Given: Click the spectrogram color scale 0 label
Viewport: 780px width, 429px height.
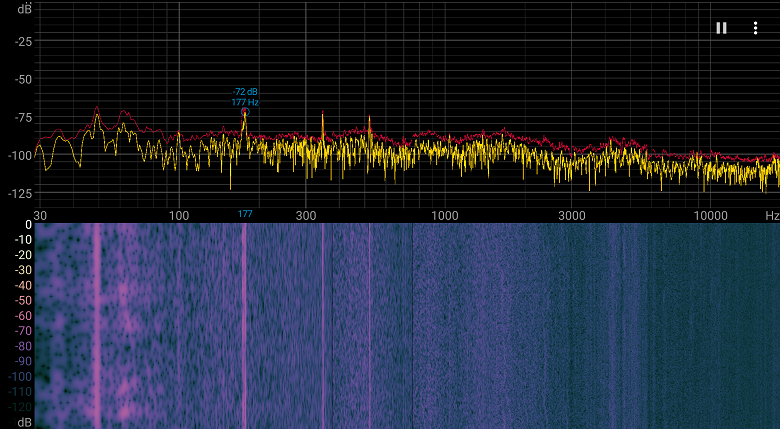Looking at the screenshot, I should pyautogui.click(x=28, y=225).
